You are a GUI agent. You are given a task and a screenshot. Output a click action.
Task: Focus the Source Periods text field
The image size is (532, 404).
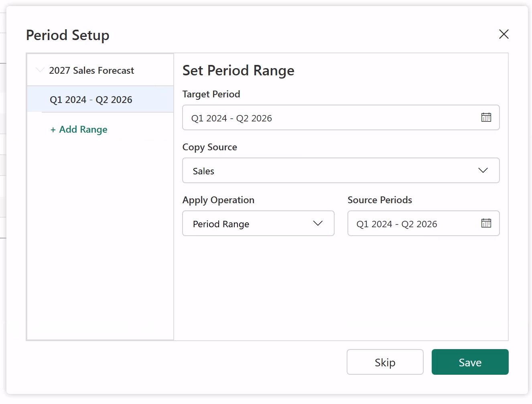(x=413, y=224)
